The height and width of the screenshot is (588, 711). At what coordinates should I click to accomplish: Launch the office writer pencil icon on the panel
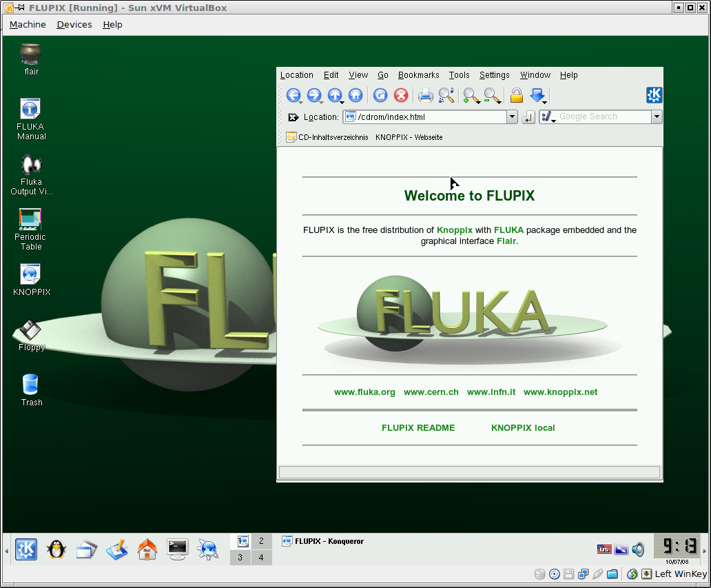(x=117, y=549)
